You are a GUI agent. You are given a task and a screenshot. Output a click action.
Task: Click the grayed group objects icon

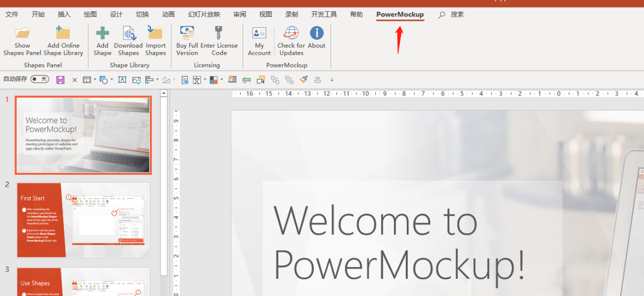(x=275, y=80)
